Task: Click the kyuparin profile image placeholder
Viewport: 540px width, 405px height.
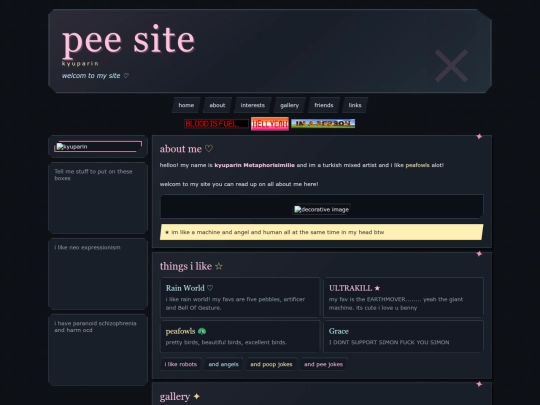Action: 98,146
